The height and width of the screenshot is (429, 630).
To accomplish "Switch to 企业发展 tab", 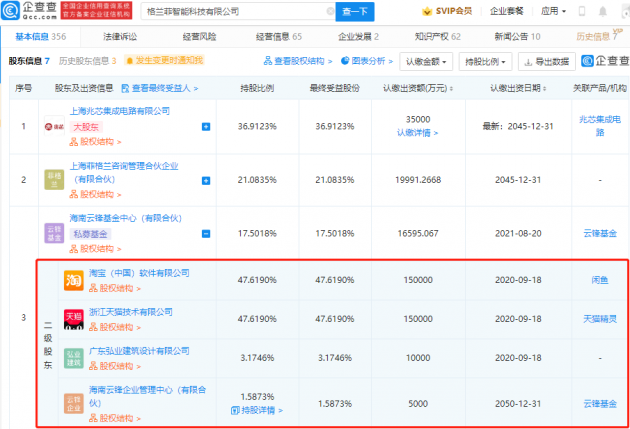I will pyautogui.click(x=358, y=37).
